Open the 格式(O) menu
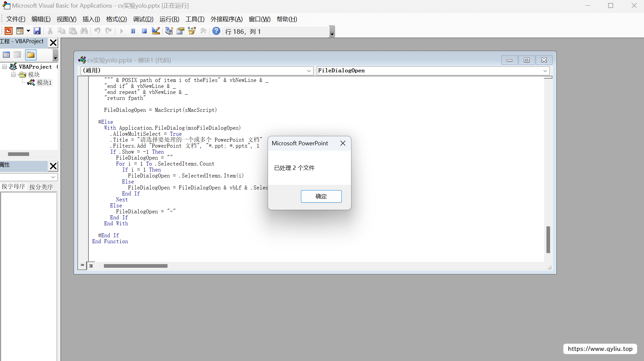The height and width of the screenshot is (361, 644). click(116, 19)
